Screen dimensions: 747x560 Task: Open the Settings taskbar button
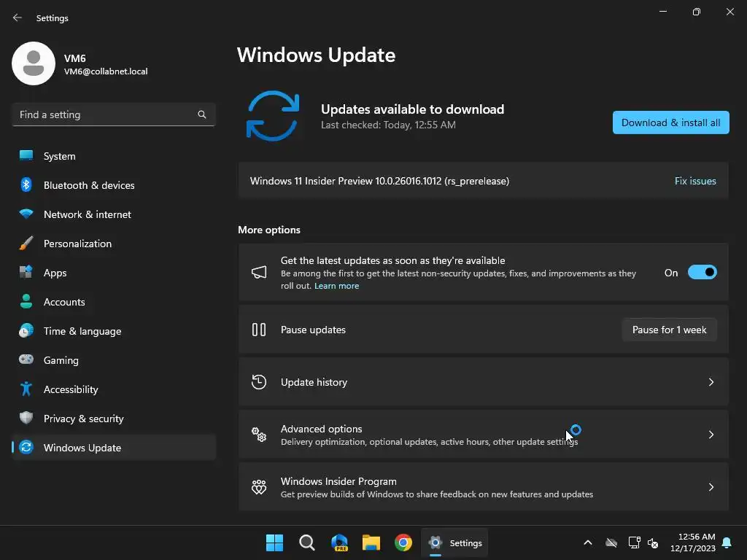point(454,542)
